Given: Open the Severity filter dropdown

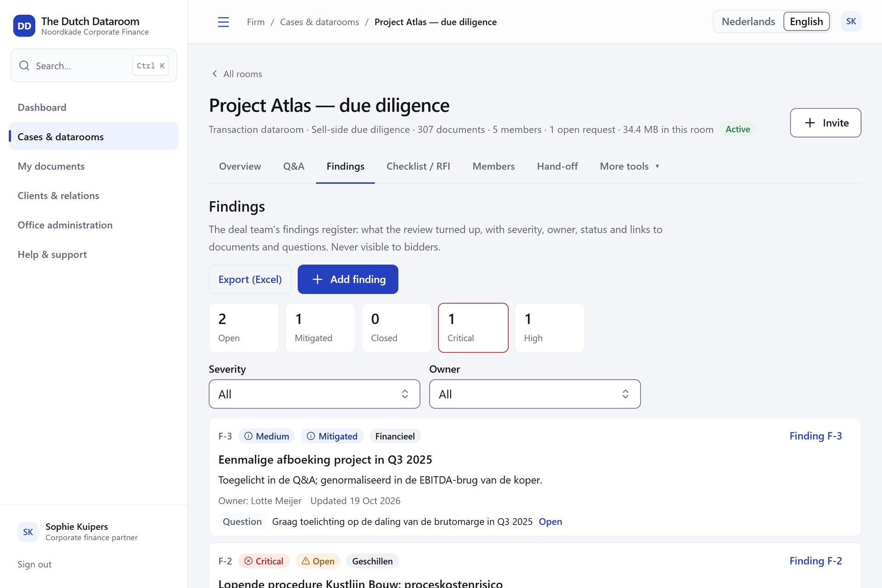Looking at the screenshot, I should click(314, 394).
